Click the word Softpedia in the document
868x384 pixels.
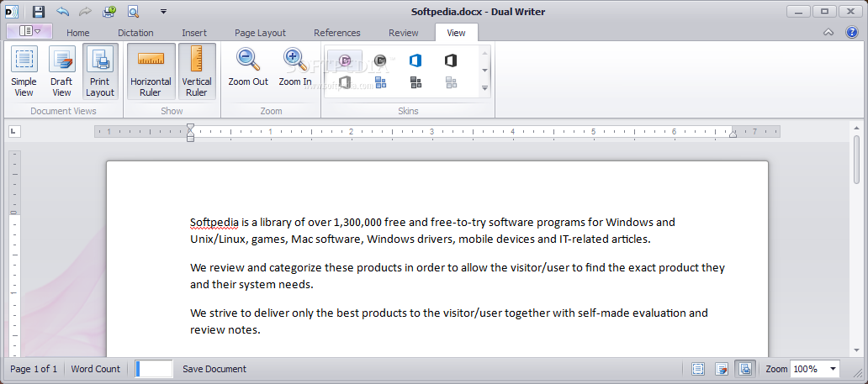point(214,223)
